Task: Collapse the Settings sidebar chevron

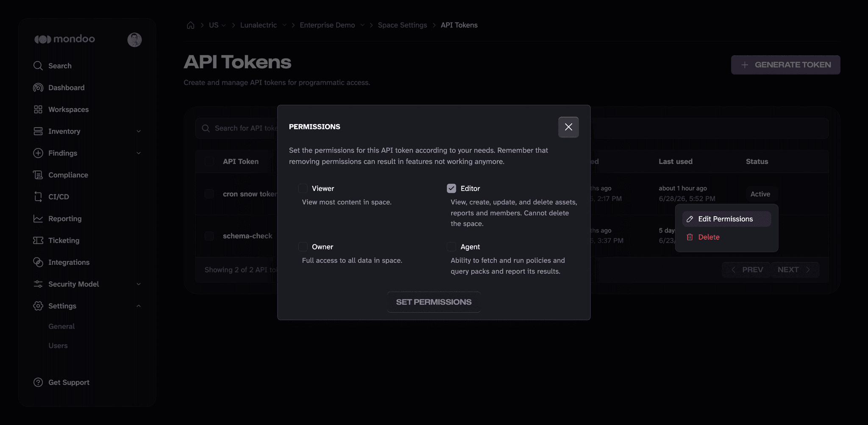Action: pos(139,306)
